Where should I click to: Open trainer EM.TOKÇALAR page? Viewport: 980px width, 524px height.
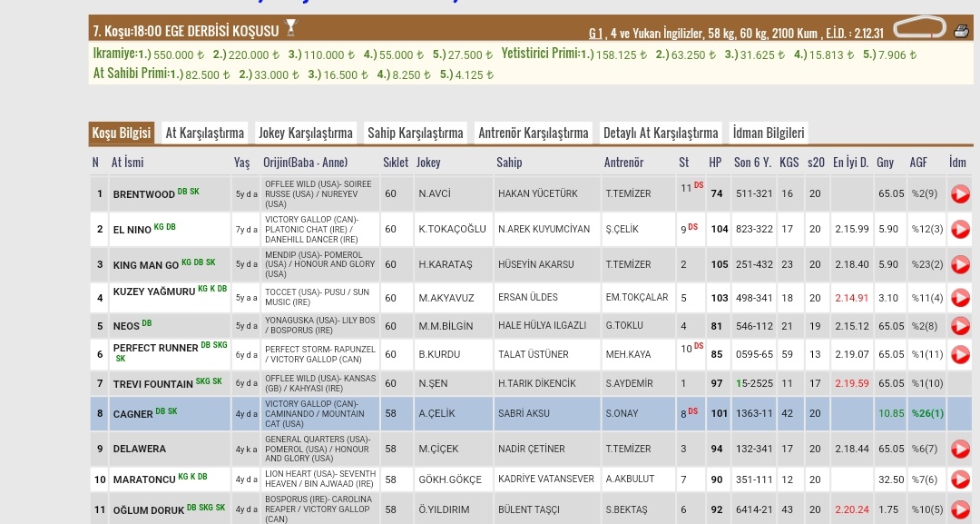(x=637, y=297)
